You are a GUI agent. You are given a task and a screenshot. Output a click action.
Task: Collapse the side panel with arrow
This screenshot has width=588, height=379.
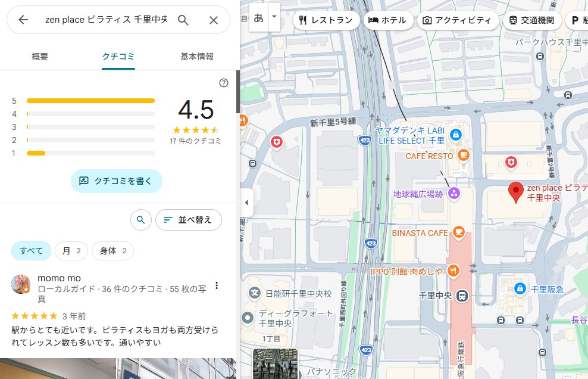246,203
